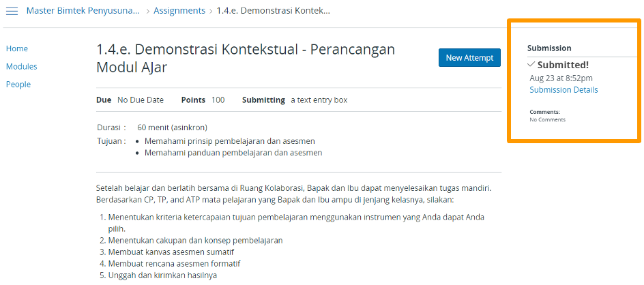Viewport: 644px width, 285px height.
Task: Click the submission timestamp Aug 23 at 8:52pm
Action: click(x=562, y=78)
